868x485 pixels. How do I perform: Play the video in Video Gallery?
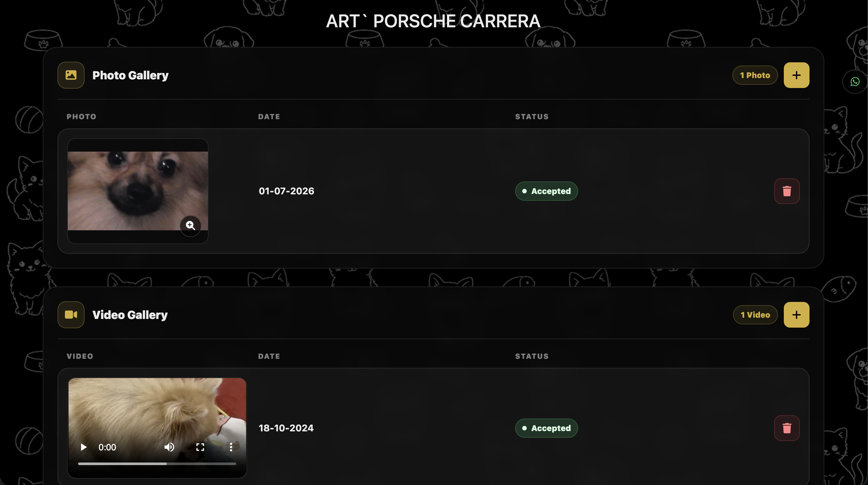coord(83,447)
